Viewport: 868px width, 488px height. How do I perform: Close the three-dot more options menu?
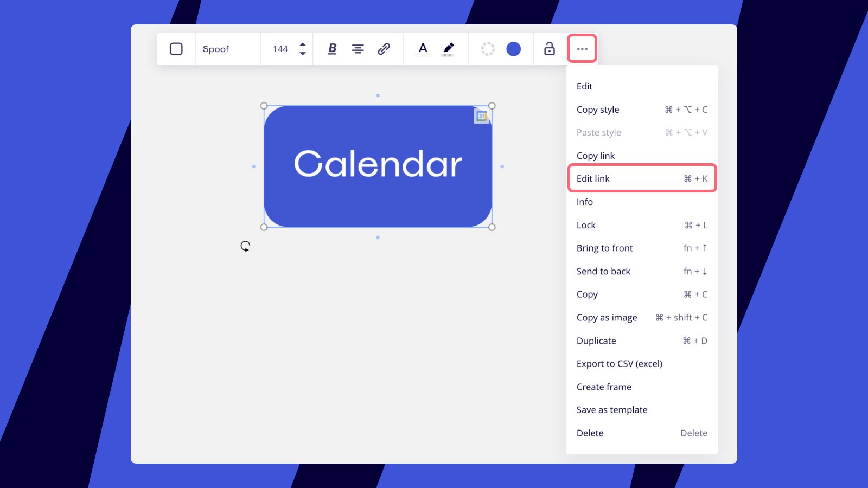(582, 49)
